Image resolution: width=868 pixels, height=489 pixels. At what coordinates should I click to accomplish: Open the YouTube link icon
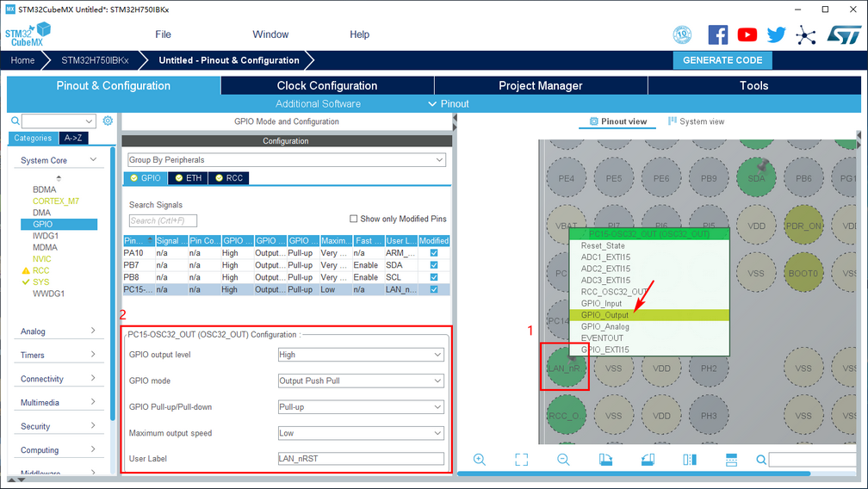click(747, 34)
